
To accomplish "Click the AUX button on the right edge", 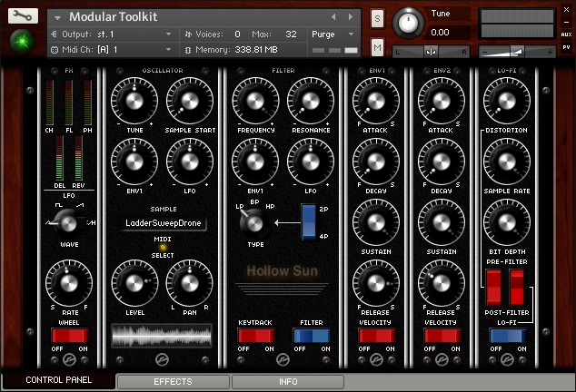I will pyautogui.click(x=566, y=34).
